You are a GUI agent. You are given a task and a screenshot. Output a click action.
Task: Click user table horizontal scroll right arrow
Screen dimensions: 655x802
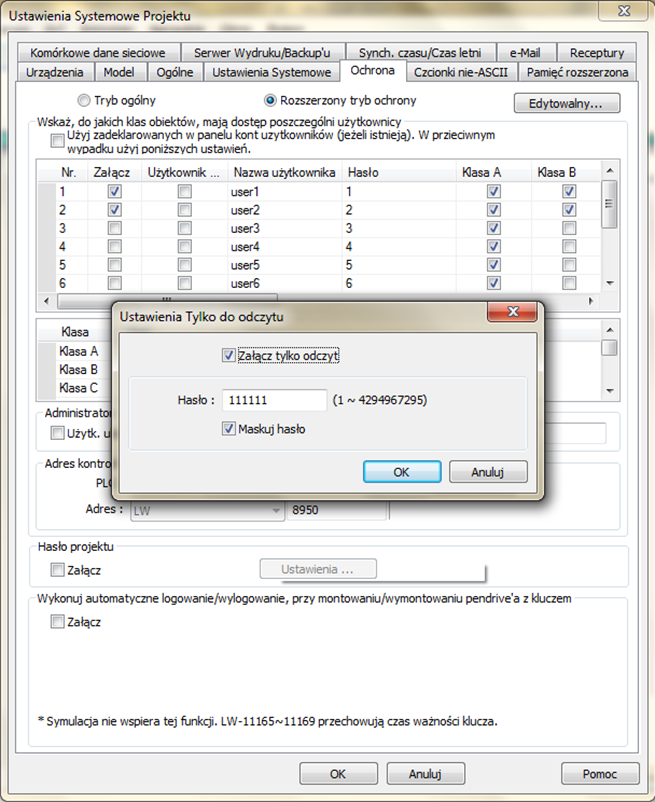click(591, 301)
